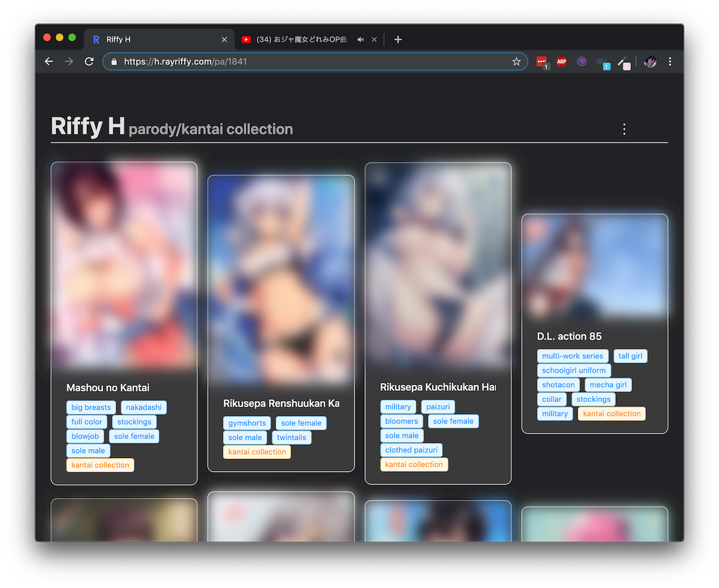Image resolution: width=719 pixels, height=588 pixels.
Task: Select the multi-work series tag
Action: [x=573, y=356]
